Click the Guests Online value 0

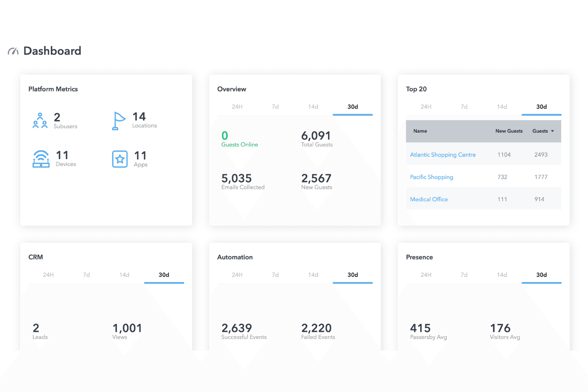pos(225,135)
